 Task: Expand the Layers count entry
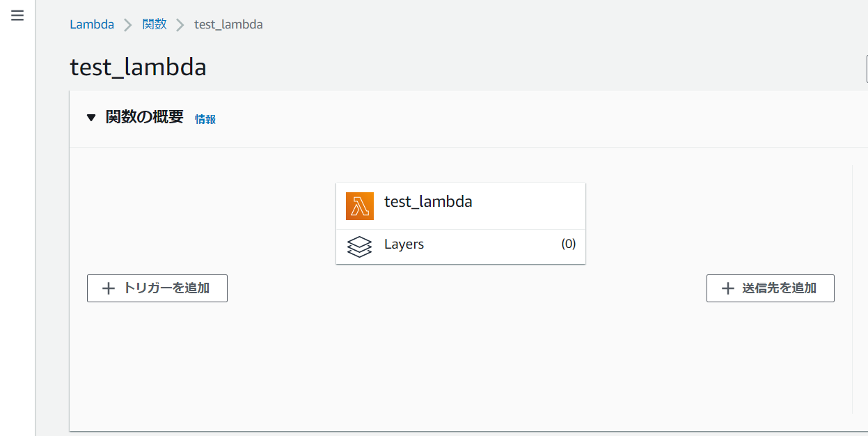pyautogui.click(x=569, y=244)
